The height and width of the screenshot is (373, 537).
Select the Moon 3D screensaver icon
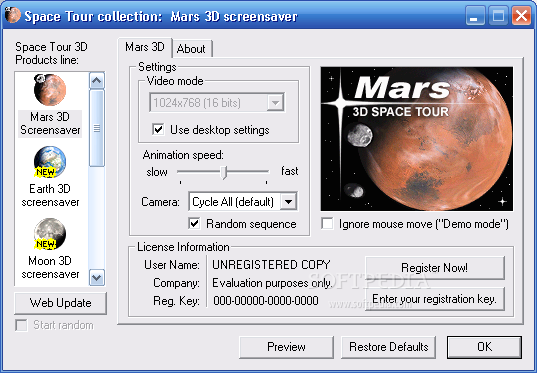click(x=50, y=234)
